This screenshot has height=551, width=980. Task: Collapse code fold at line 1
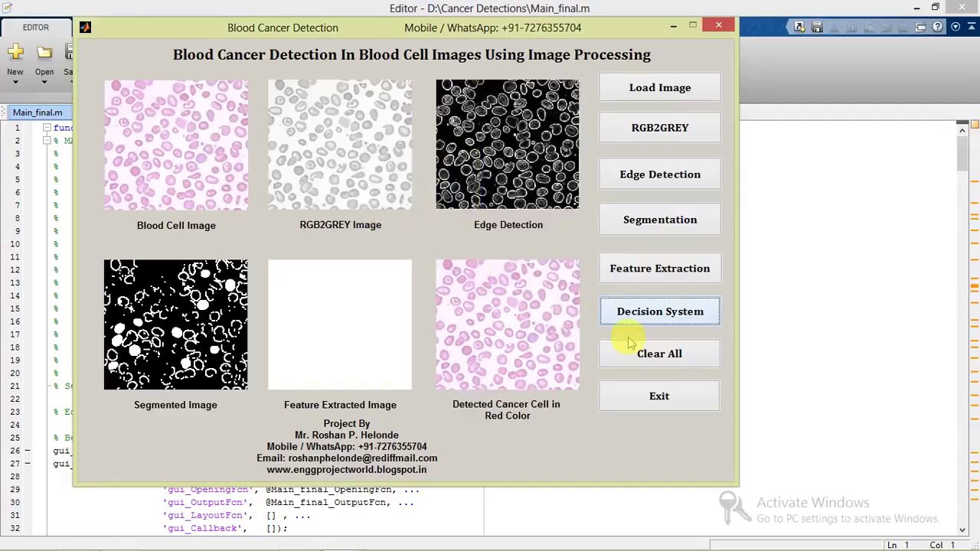[x=47, y=128]
